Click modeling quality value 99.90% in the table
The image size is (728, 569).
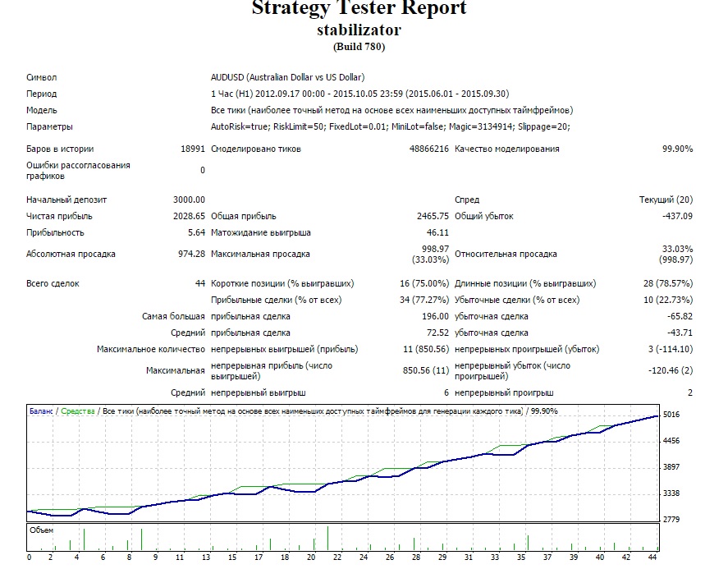click(x=677, y=149)
